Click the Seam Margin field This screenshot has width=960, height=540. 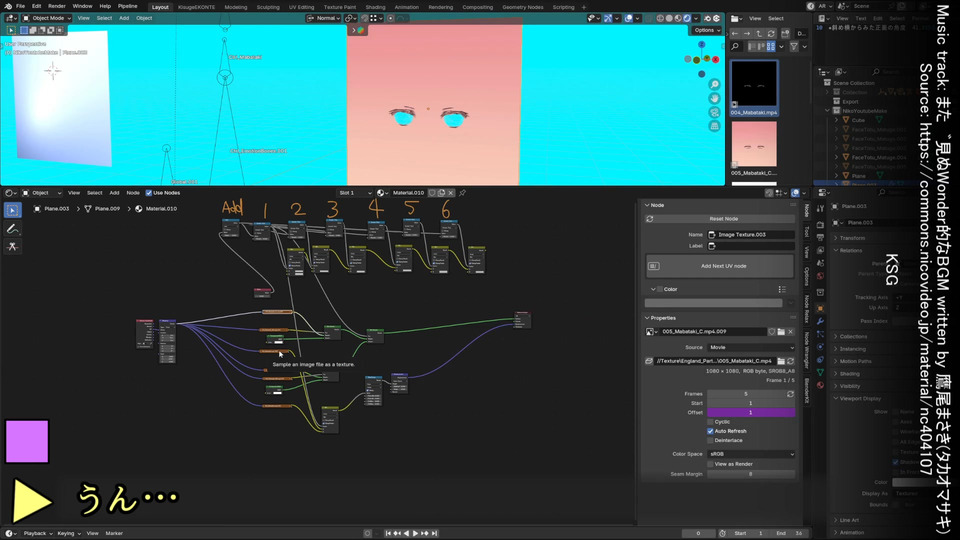click(x=751, y=474)
